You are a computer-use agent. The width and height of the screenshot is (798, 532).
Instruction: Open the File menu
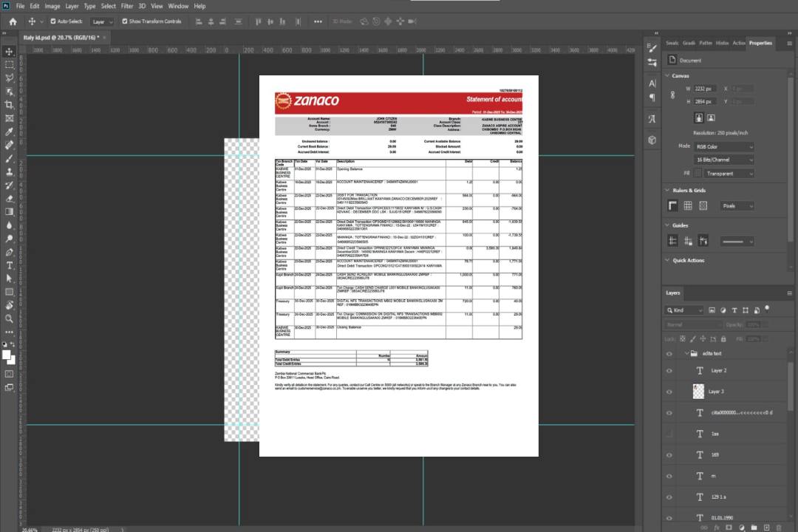point(21,6)
